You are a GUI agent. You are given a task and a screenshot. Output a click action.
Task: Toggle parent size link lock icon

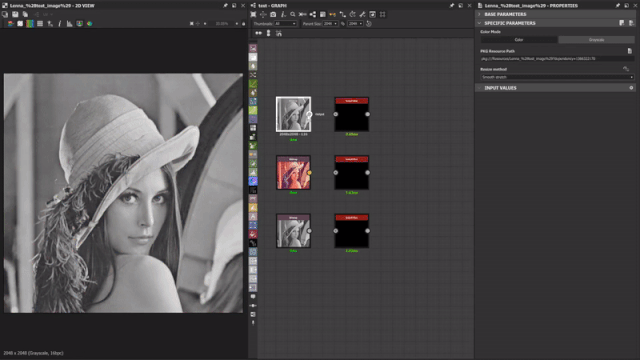point(343,24)
